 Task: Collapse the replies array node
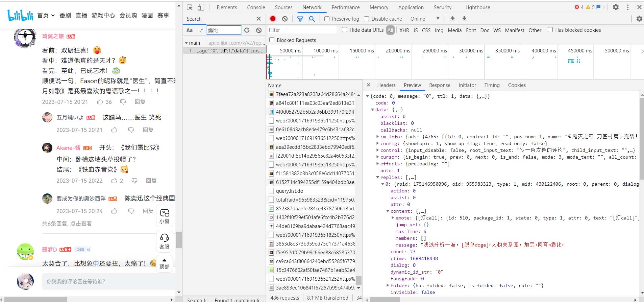(377, 177)
